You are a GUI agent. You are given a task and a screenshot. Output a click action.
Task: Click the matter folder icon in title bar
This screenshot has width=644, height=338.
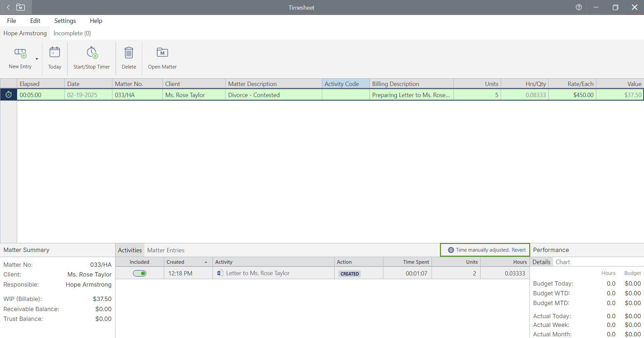point(20,7)
